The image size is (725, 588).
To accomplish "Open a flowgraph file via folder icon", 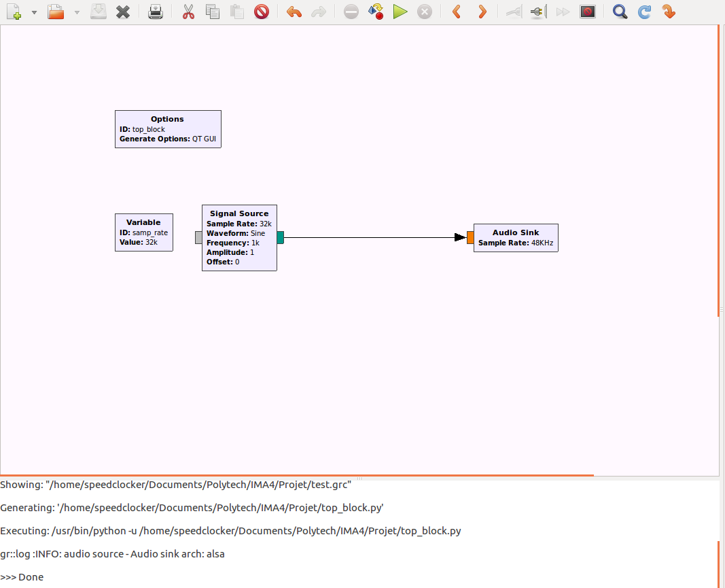I will pos(56,12).
